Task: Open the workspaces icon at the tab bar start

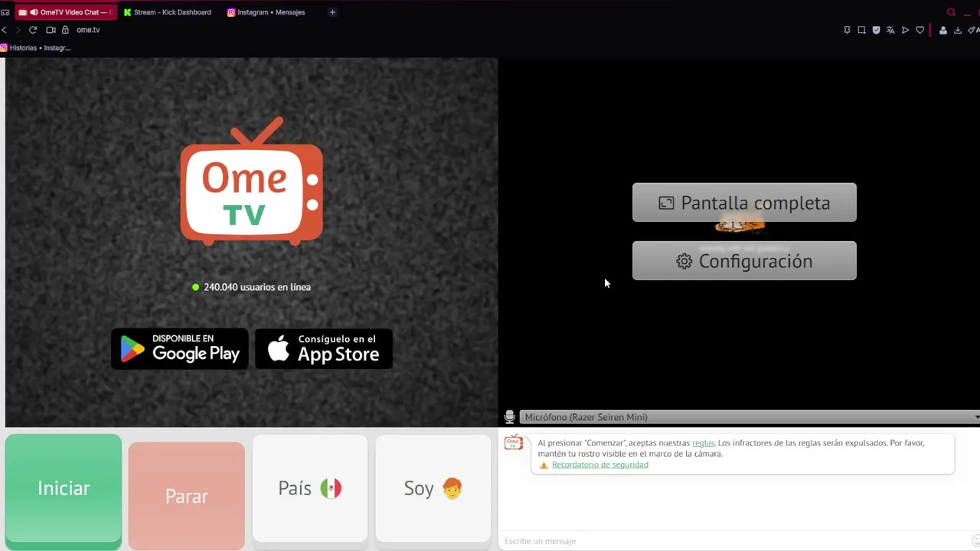Action: point(5,12)
